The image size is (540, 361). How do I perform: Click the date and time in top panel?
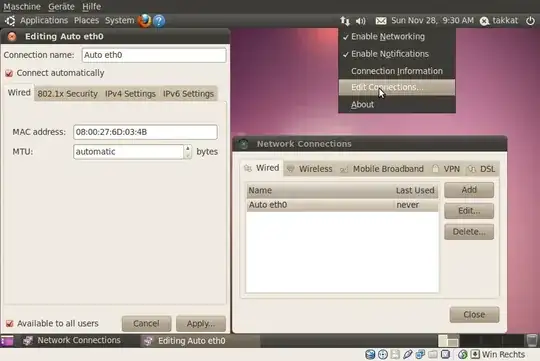(x=433, y=21)
